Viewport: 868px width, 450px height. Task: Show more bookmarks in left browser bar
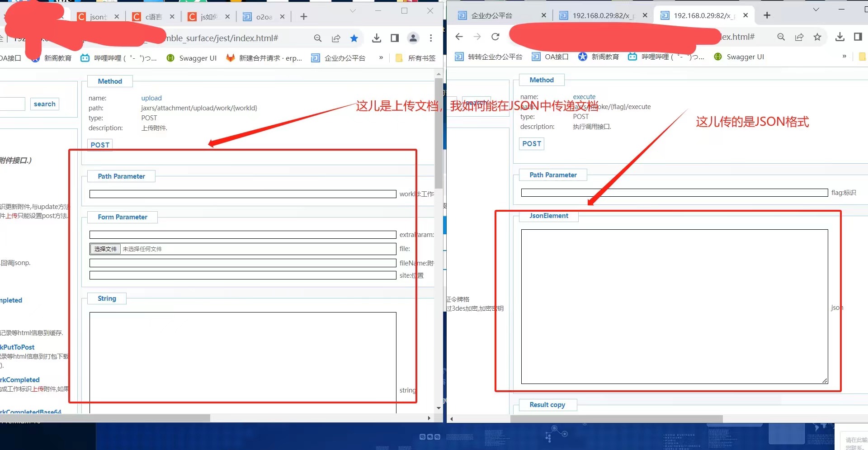[x=381, y=57]
